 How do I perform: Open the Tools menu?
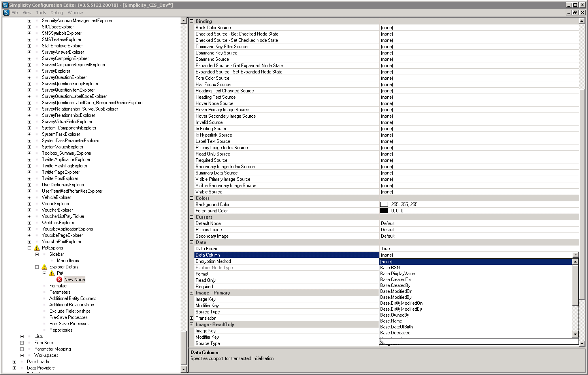click(41, 13)
